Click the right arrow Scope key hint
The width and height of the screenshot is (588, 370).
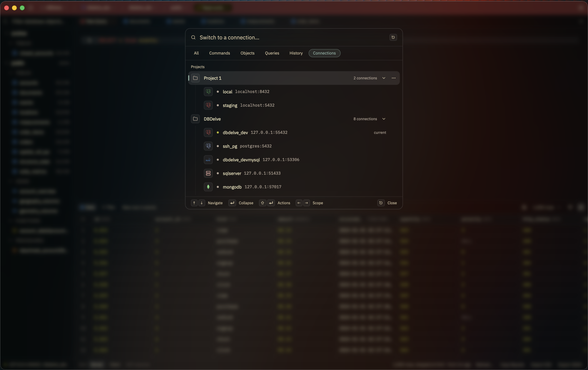click(x=306, y=203)
